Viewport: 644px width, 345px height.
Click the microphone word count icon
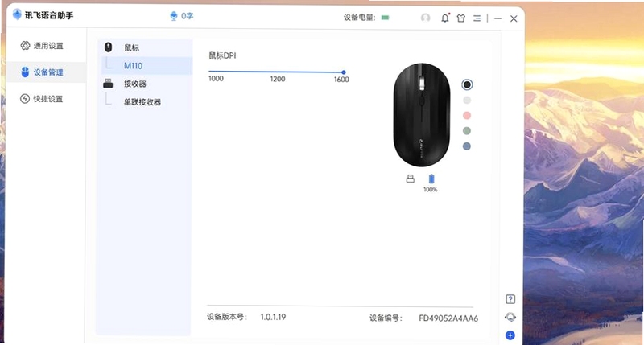(174, 16)
